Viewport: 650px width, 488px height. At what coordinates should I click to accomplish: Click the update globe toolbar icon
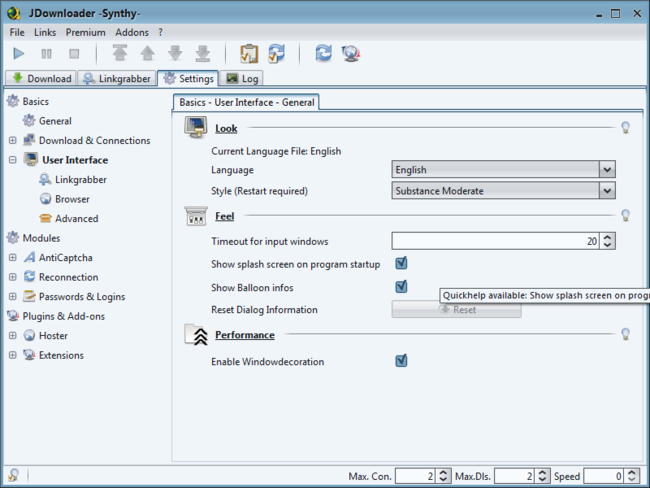coord(351,53)
